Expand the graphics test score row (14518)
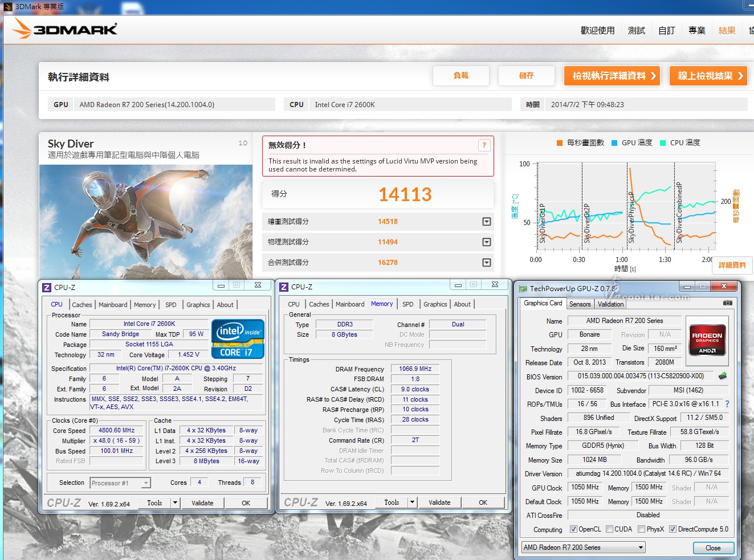Image resolution: width=754 pixels, height=560 pixels. 487,222
